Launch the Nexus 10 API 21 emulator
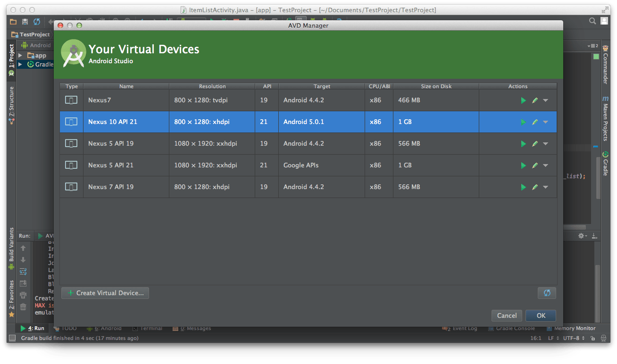617x364 pixels. [523, 122]
